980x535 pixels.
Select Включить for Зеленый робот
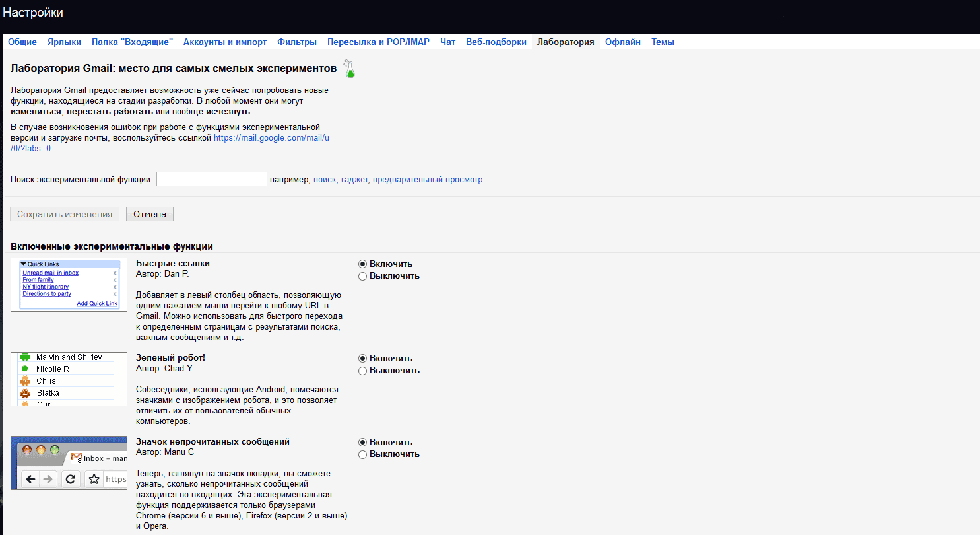pos(362,359)
